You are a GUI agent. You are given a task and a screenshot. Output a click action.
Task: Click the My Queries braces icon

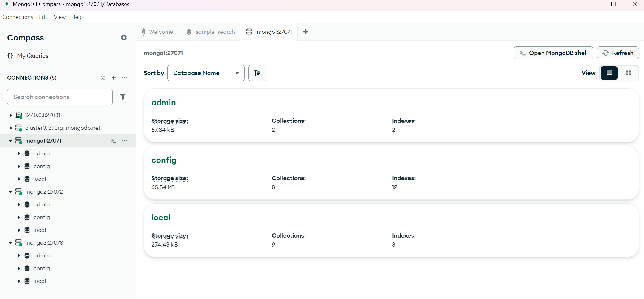pos(10,56)
